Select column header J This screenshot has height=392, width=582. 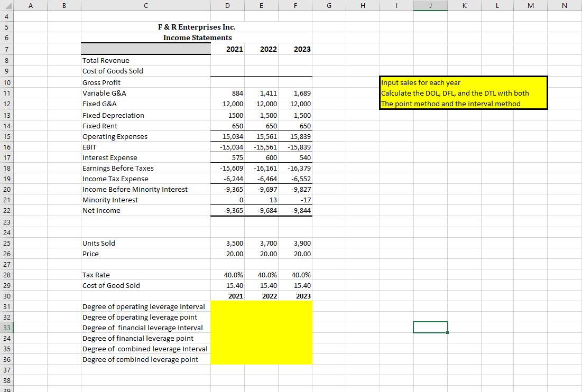point(430,5)
